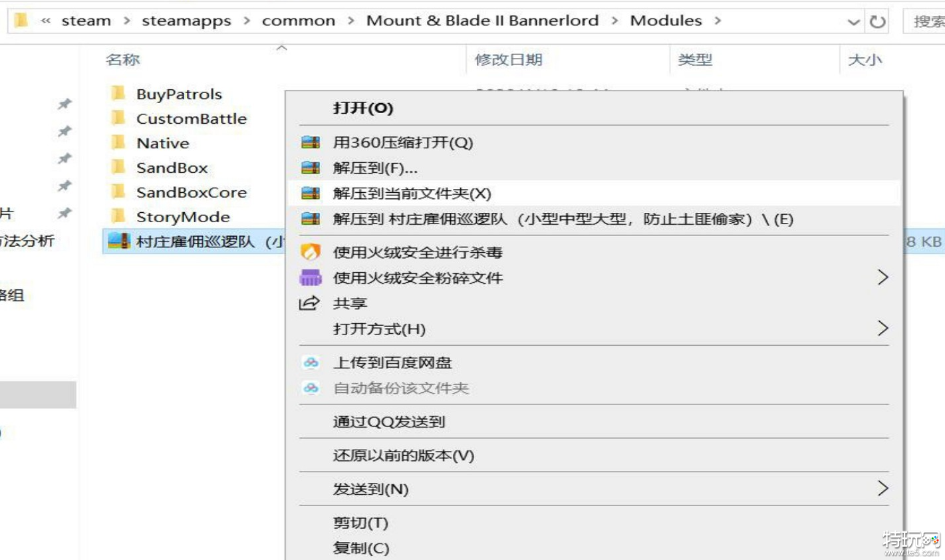945x560 pixels.
Task: Click the 搜索 search field
Action: coord(924,21)
